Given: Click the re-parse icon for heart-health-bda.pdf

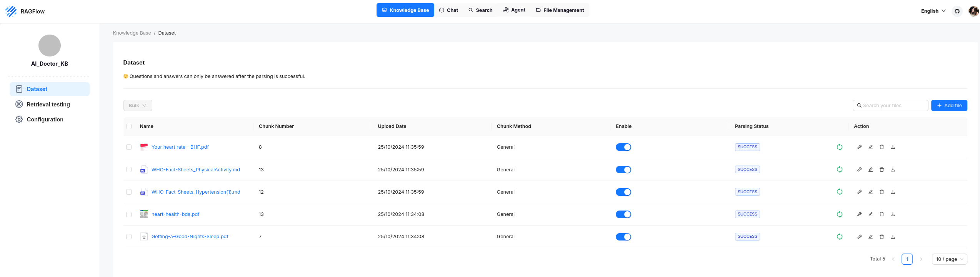Looking at the screenshot, I should tap(840, 214).
